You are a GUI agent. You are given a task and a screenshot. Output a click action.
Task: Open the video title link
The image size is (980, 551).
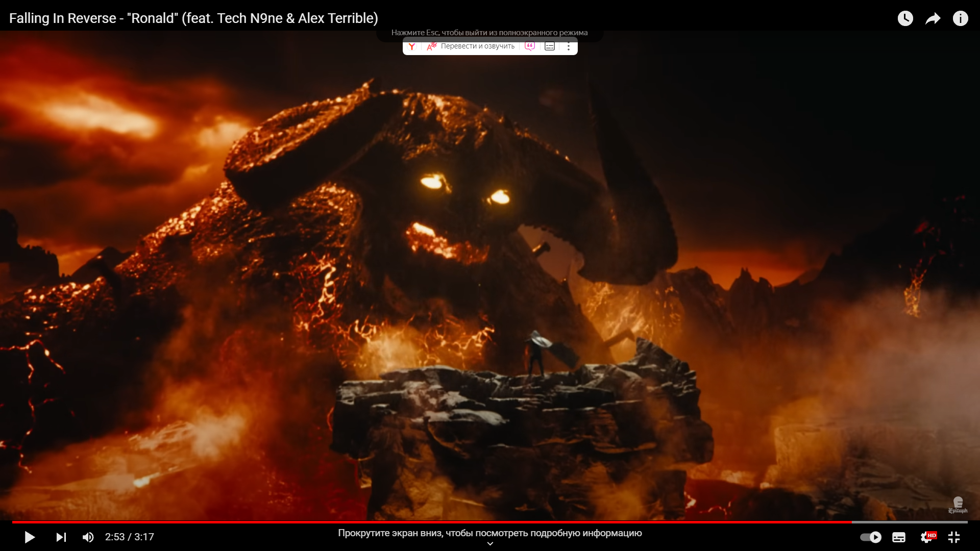click(193, 18)
